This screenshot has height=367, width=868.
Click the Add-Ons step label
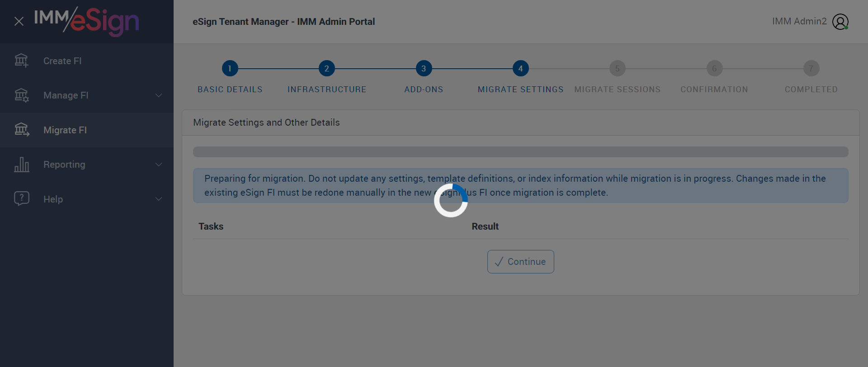424,89
